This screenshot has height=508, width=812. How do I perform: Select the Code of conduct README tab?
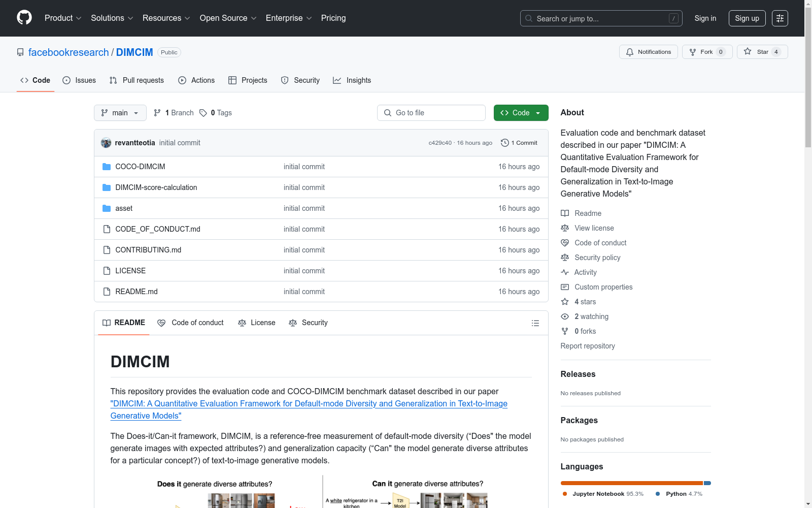tap(190, 323)
